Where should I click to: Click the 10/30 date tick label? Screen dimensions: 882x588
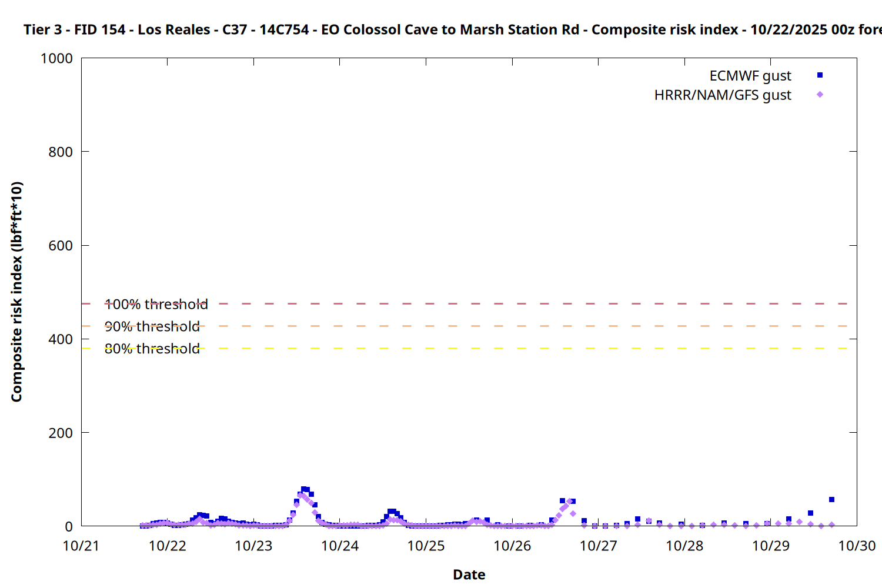(856, 546)
